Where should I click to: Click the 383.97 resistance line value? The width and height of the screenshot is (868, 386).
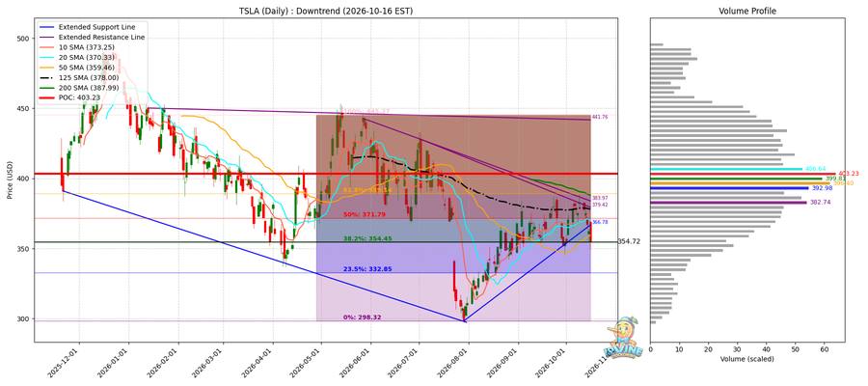(600, 198)
